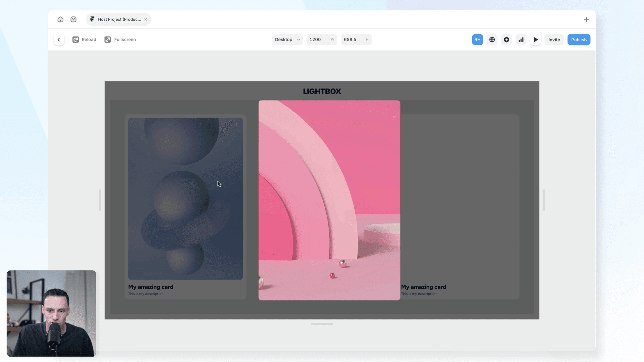Image resolution: width=644 pixels, height=362 pixels.
Task: Open the inbox icon next to home
Action: pyautogui.click(x=73, y=19)
